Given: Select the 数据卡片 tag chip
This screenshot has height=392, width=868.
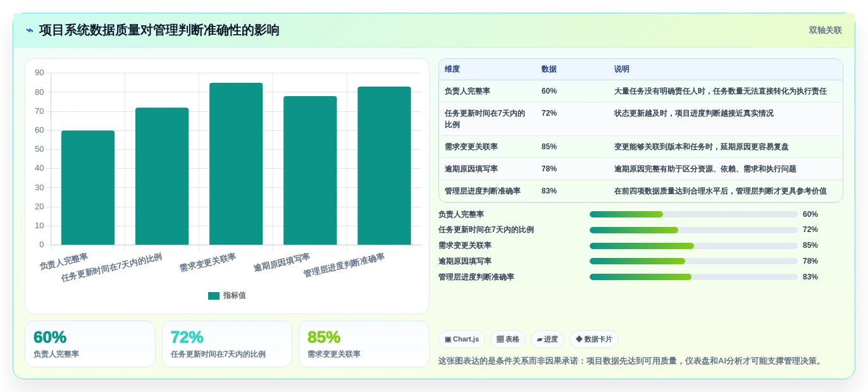Looking at the screenshot, I should click(x=593, y=340).
